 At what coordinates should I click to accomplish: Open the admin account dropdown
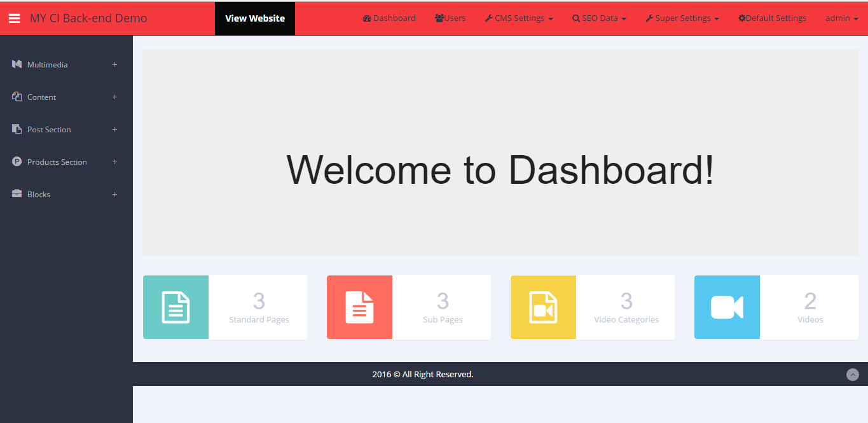pyautogui.click(x=841, y=18)
